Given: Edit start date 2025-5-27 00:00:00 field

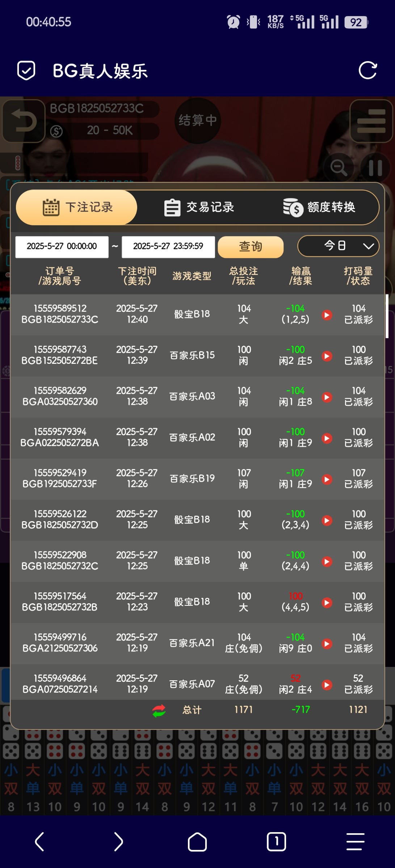Looking at the screenshot, I should coord(62,247).
